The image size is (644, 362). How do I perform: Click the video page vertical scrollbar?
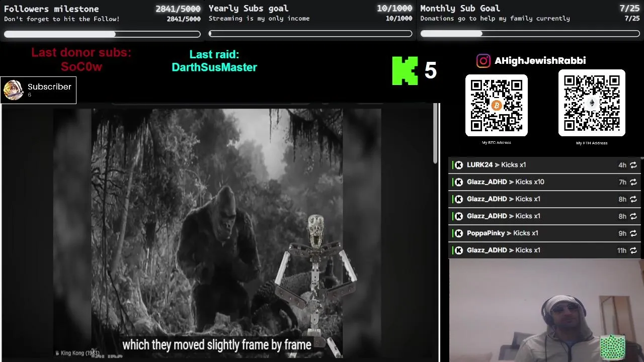tap(436, 133)
